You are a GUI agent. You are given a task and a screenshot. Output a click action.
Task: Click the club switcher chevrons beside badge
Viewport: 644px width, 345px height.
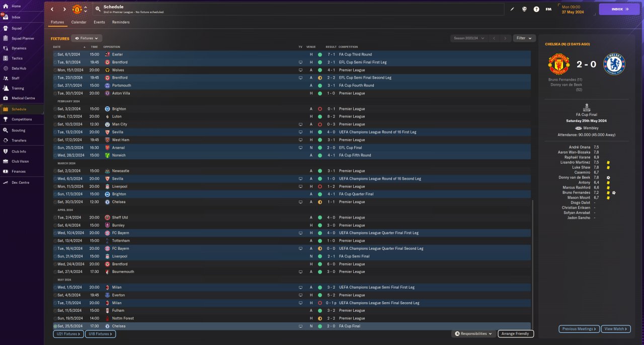[x=86, y=9]
